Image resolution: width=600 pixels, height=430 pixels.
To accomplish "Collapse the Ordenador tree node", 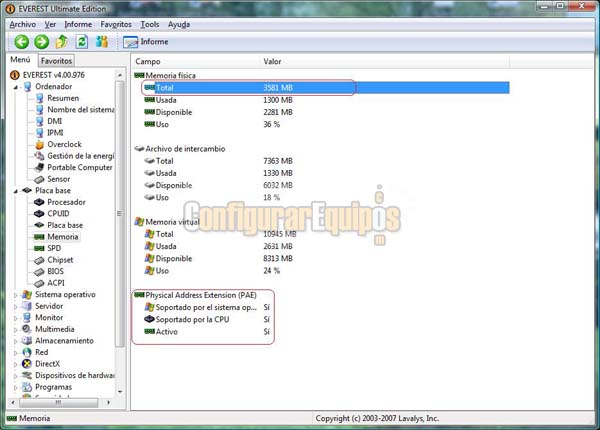I will pos(16,87).
